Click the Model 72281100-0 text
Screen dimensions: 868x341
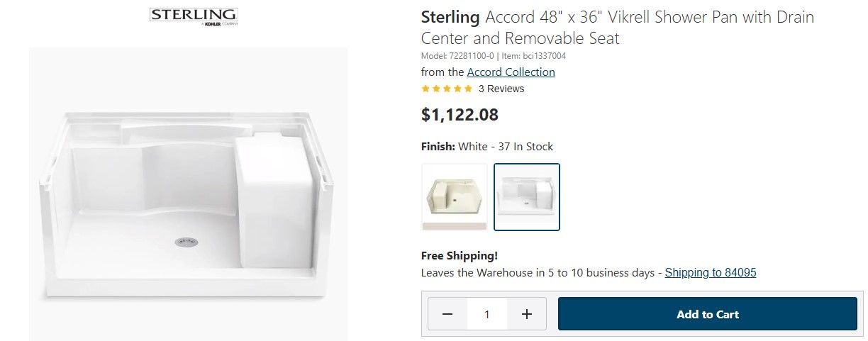tap(457, 56)
